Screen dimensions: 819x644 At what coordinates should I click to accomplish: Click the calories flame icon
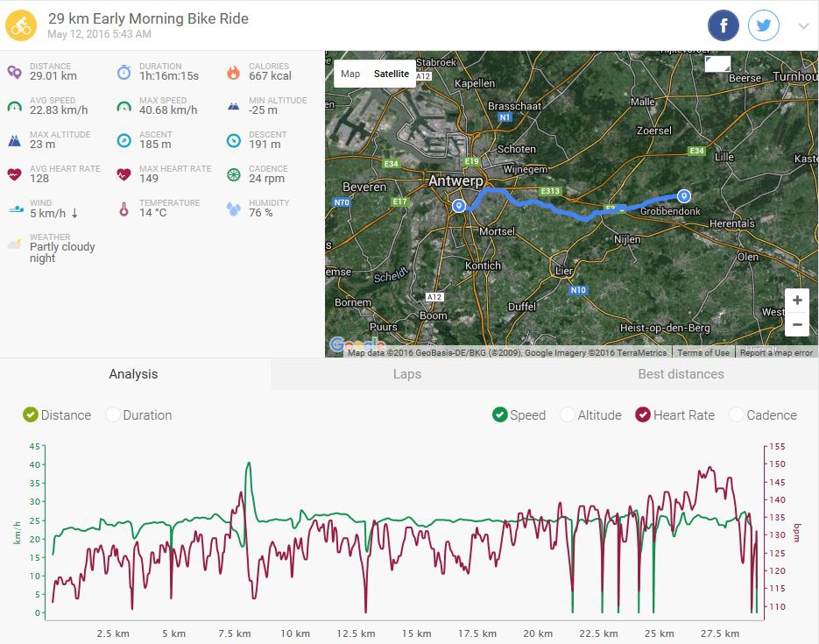pos(233,73)
